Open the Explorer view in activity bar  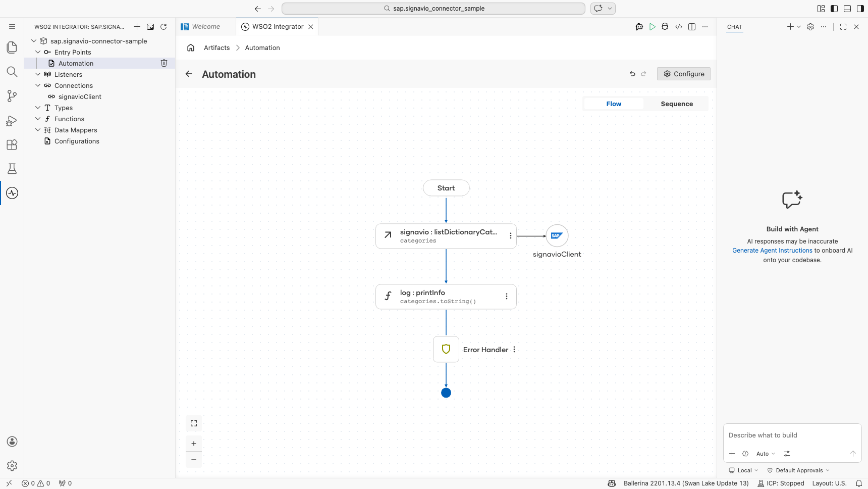point(12,47)
